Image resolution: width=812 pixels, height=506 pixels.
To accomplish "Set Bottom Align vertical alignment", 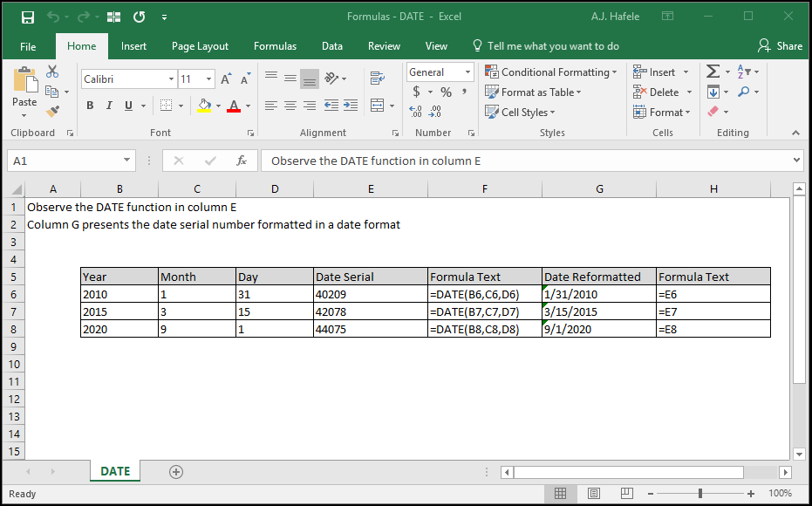I will [x=310, y=79].
